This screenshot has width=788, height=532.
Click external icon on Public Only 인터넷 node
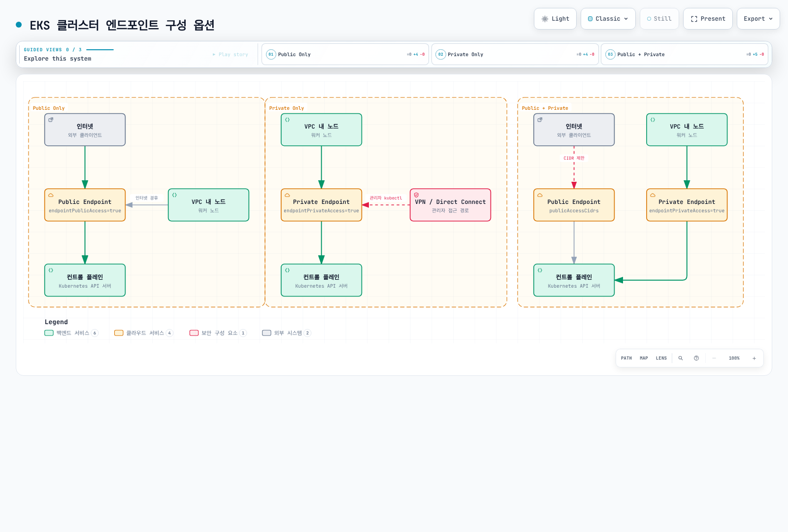click(x=51, y=120)
